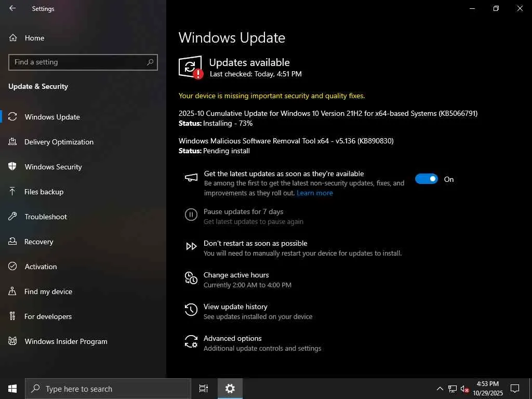Click the Type here to search taskbar box
The image size is (532, 399).
pos(108,389)
